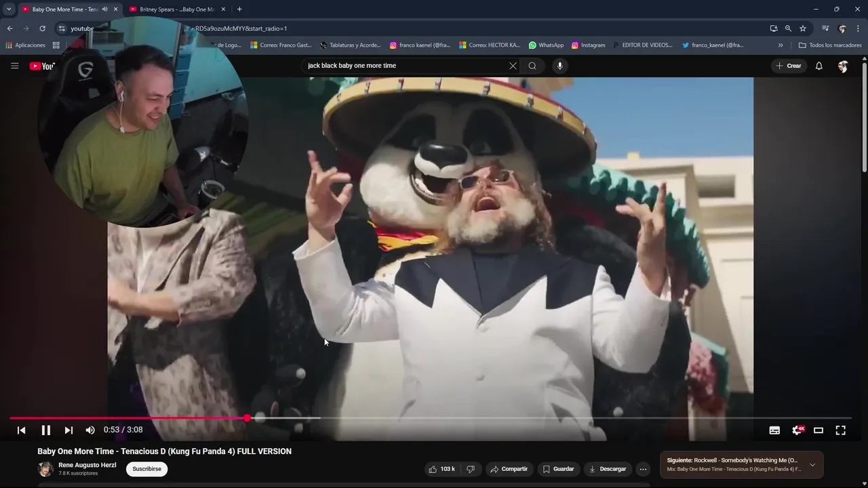Mute the tab's audio speaker icon
The width and height of the screenshot is (868, 488).
coord(104,9)
